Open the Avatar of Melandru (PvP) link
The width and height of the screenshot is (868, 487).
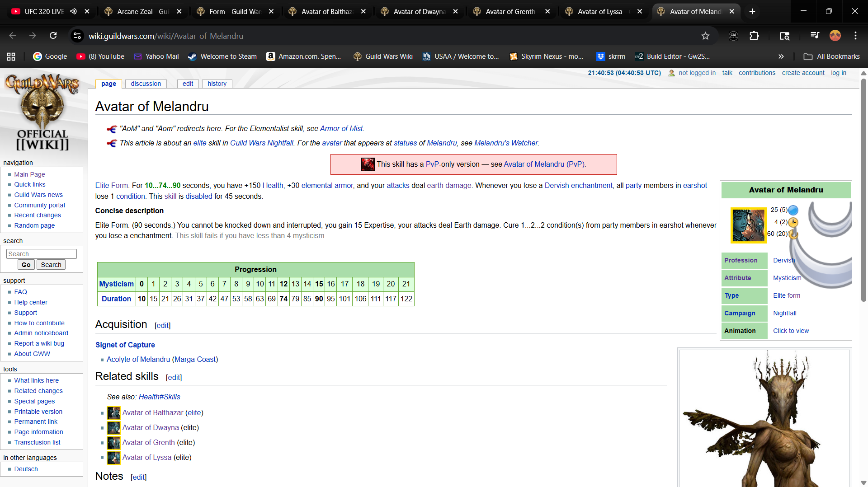(544, 164)
